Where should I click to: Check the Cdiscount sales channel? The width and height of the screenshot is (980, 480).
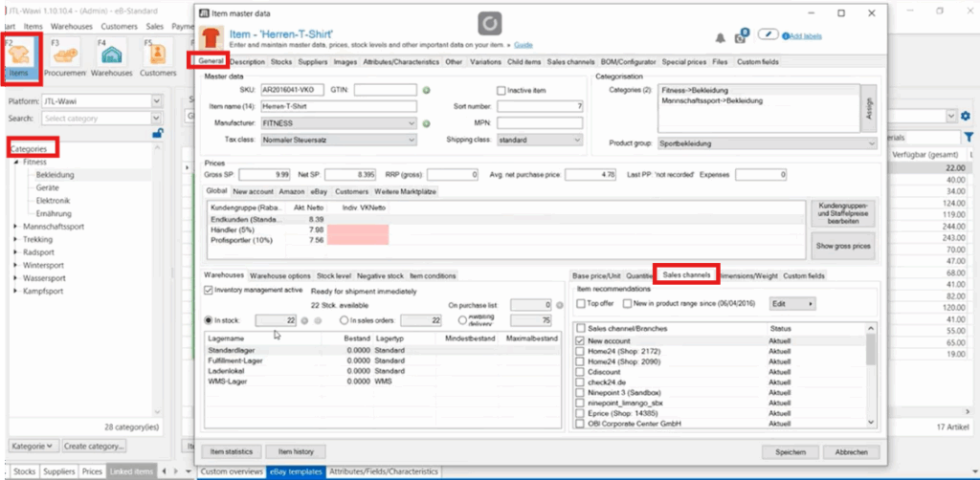pos(580,372)
